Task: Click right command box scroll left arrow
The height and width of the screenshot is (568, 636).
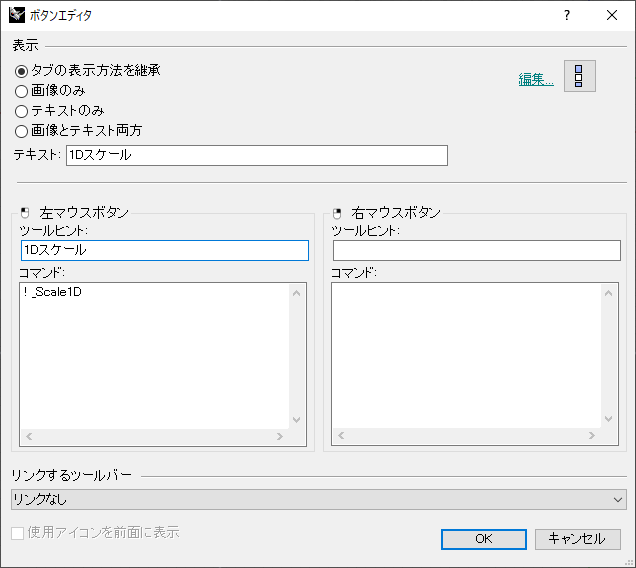Action: 341,436
